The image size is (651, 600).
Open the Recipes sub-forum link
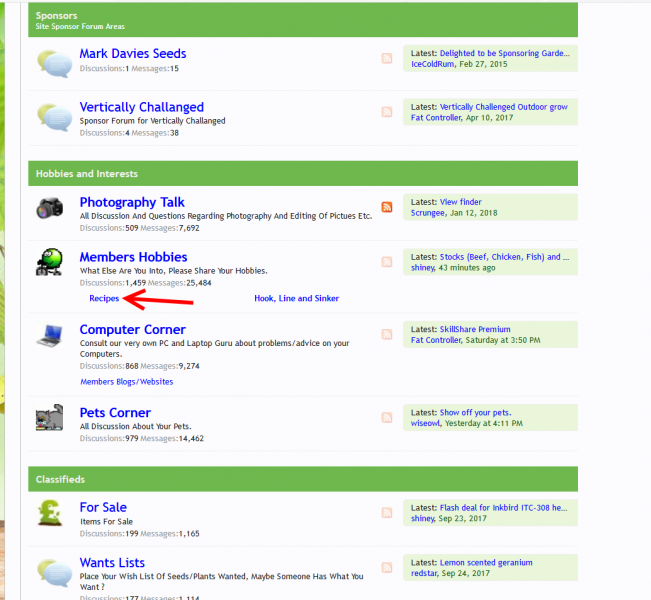(x=104, y=298)
